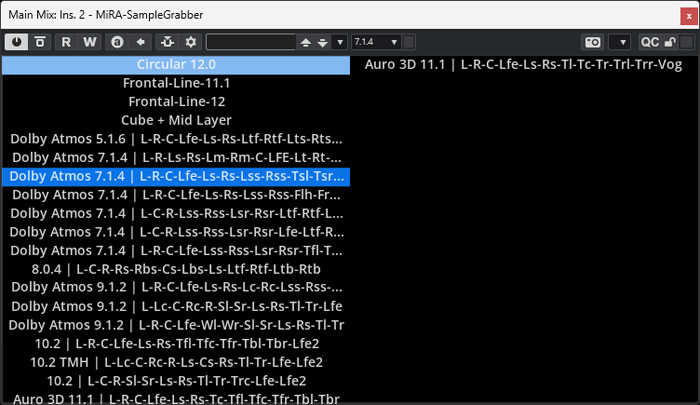
Task: Select Dolby Atmos 5.1.6 layout row
Action: [176, 139]
